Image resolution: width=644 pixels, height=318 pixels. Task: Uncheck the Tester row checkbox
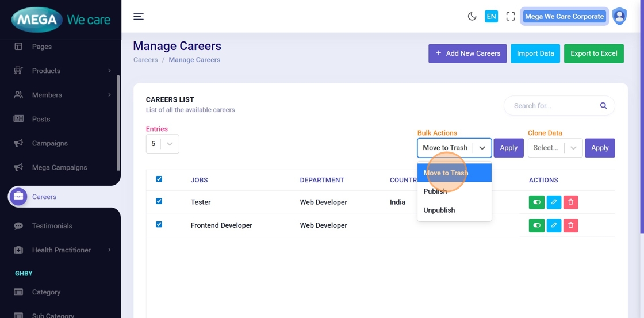point(159,201)
